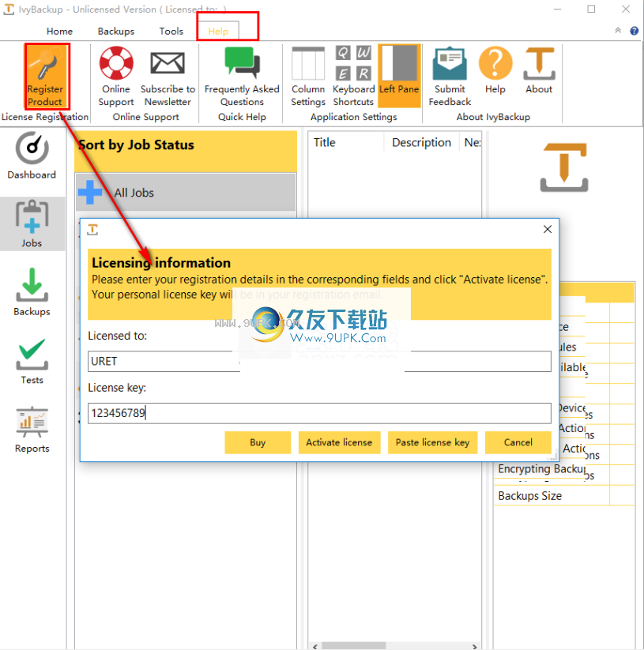Click the blue plus All Jobs icon
644x650 pixels.
coord(90,193)
